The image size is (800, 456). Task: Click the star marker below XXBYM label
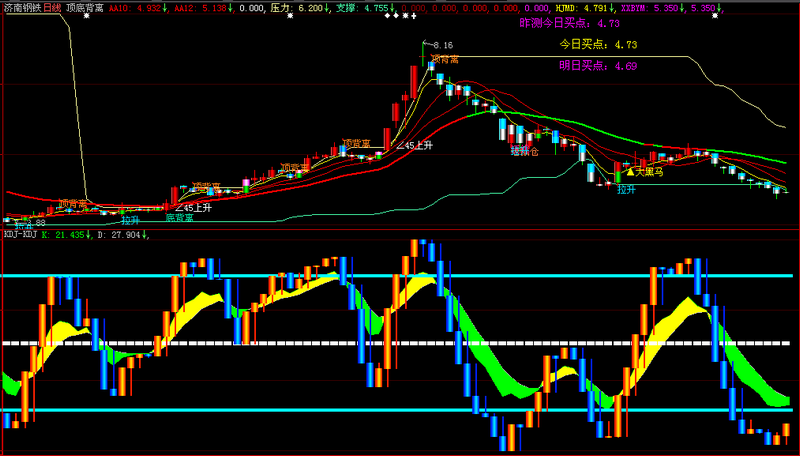click(715, 16)
